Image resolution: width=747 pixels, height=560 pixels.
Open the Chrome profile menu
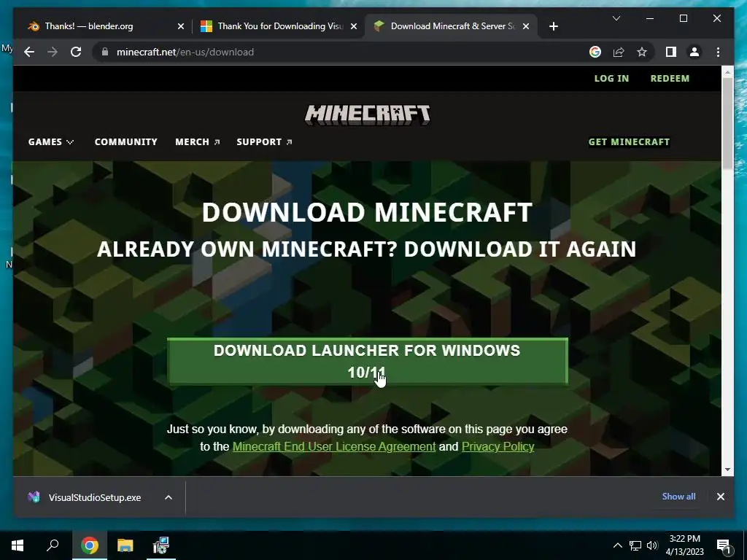[x=694, y=52]
